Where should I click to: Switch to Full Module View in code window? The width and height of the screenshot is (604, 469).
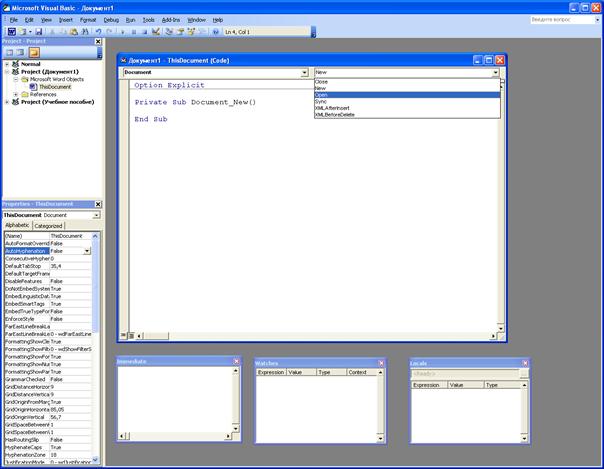[x=131, y=335]
